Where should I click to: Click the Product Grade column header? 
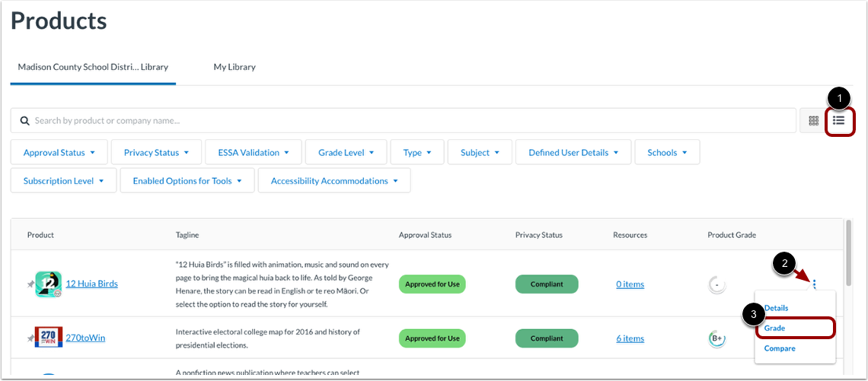[732, 235]
